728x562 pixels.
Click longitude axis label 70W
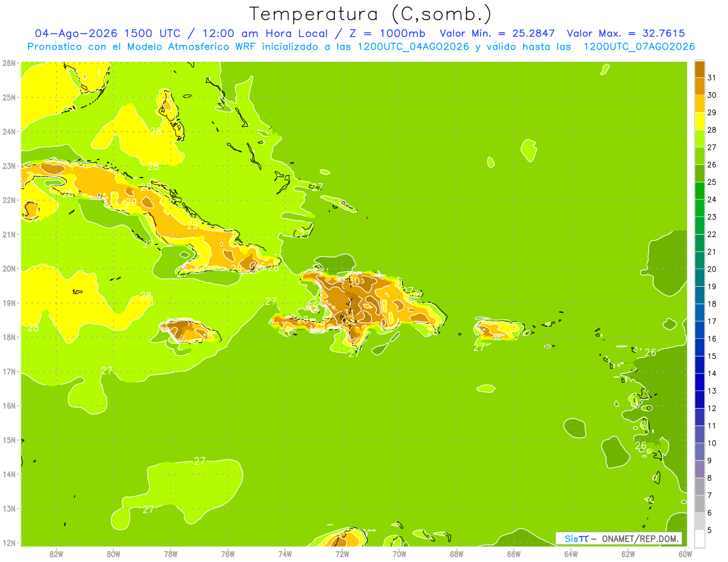[x=399, y=554]
